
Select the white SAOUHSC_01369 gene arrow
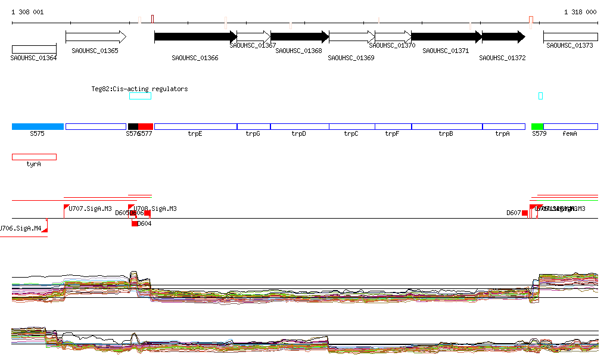pos(351,37)
